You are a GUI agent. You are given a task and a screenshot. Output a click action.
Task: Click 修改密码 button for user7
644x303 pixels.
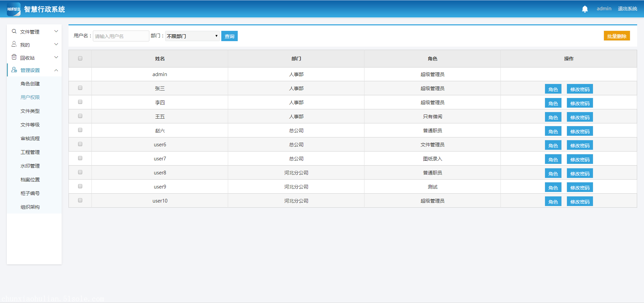(x=580, y=159)
